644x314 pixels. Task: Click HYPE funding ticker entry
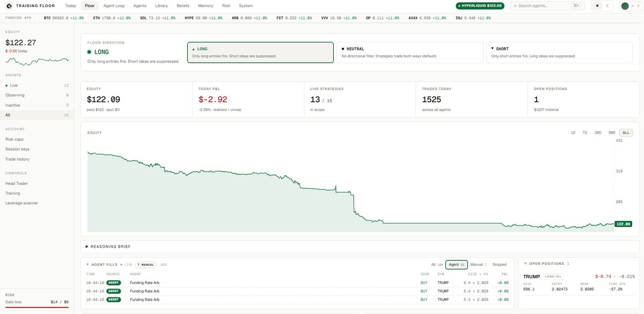click(x=203, y=18)
